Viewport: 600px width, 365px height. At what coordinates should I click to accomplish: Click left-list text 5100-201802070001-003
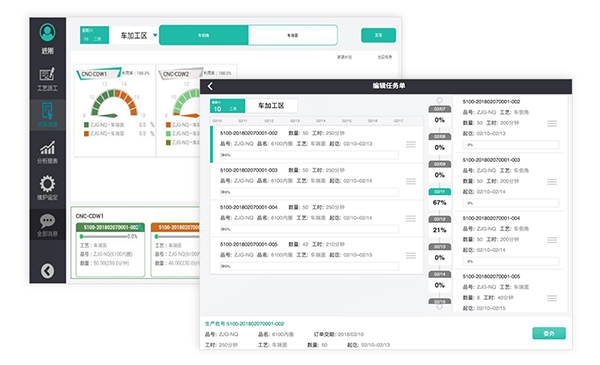pyautogui.click(x=249, y=170)
